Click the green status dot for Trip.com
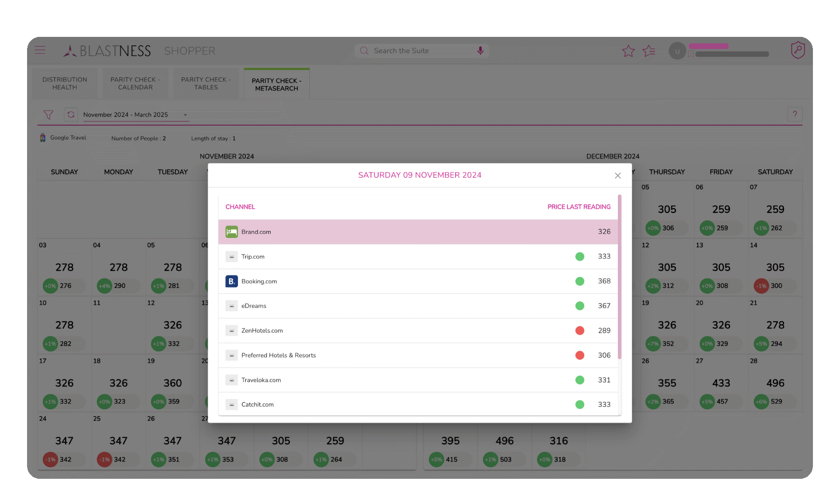 tap(580, 257)
